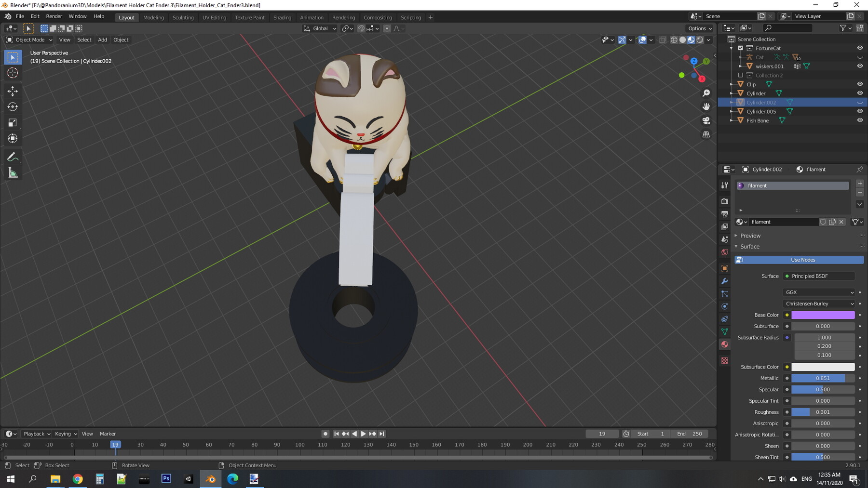Hide the Fish Bone object in the outliner
The width and height of the screenshot is (868, 488).
click(860, 120)
